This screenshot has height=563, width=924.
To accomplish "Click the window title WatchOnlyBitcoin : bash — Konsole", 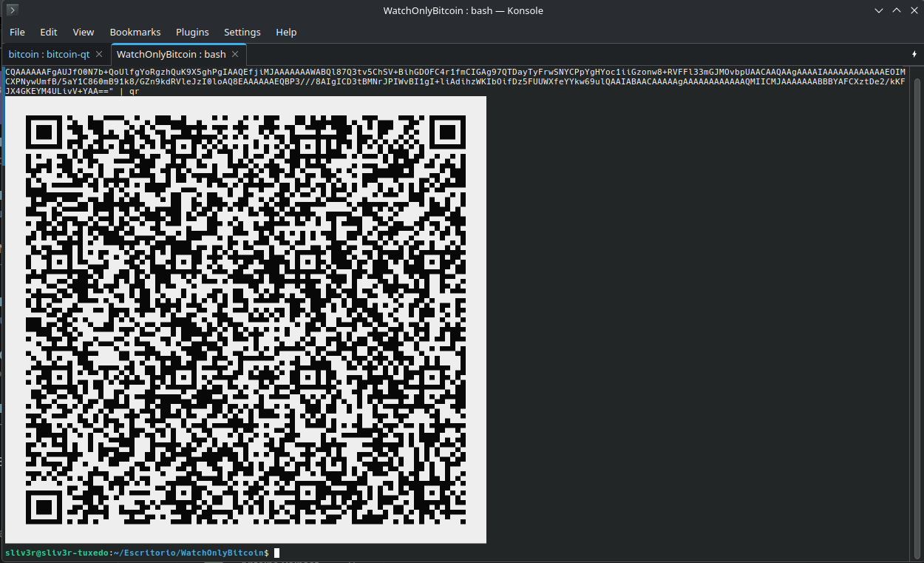I will click(x=463, y=10).
